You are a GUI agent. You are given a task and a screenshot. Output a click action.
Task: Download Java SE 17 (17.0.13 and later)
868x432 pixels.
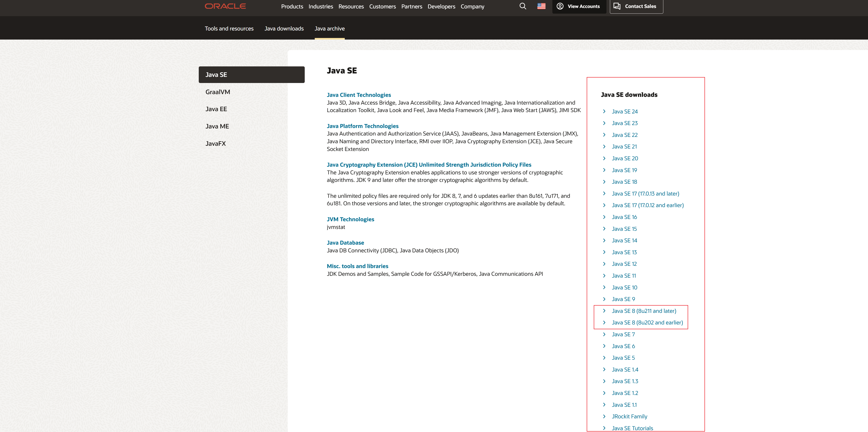tap(645, 193)
